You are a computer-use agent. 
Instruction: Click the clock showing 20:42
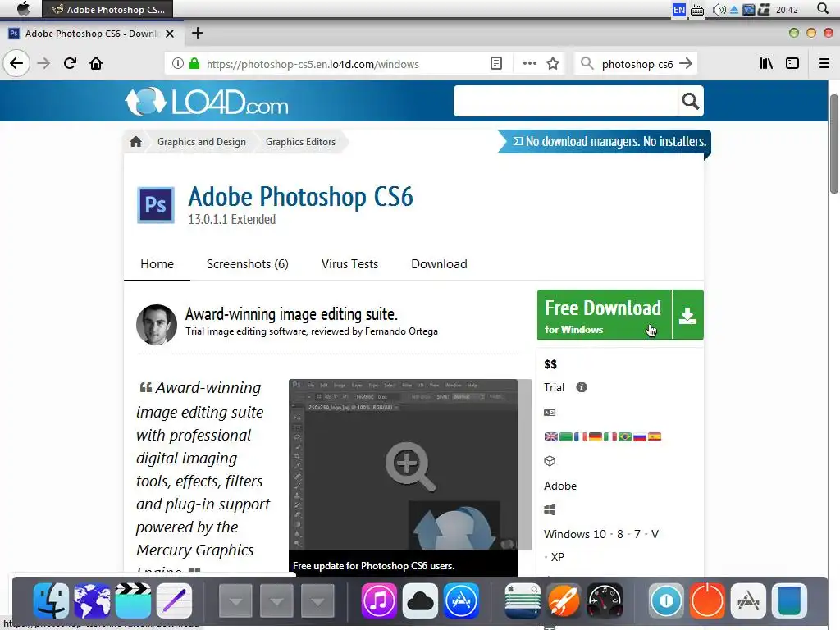(x=787, y=9)
